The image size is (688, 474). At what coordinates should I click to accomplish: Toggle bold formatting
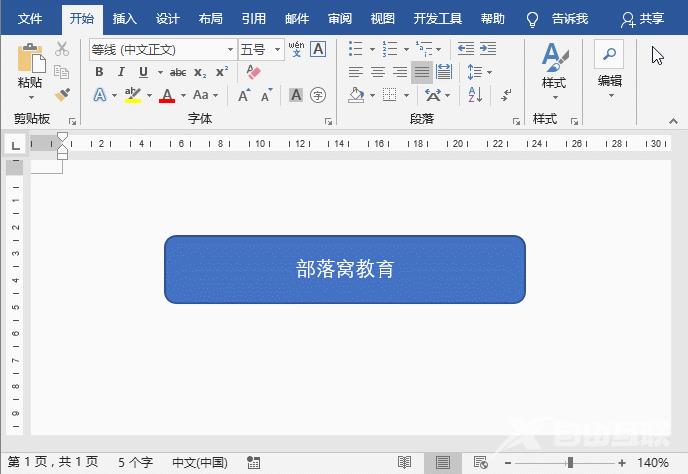(x=99, y=72)
